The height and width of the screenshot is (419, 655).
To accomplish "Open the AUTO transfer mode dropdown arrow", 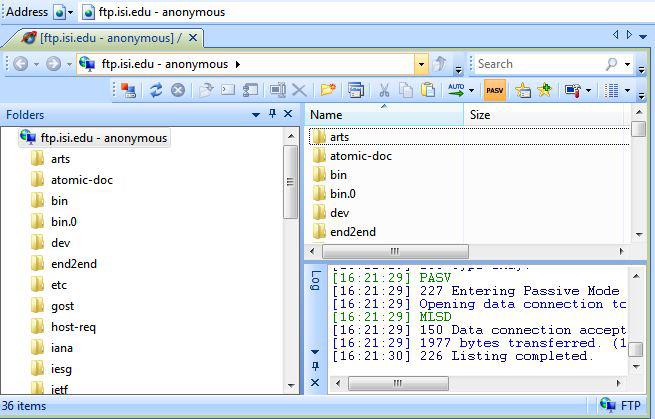I will [x=471, y=90].
